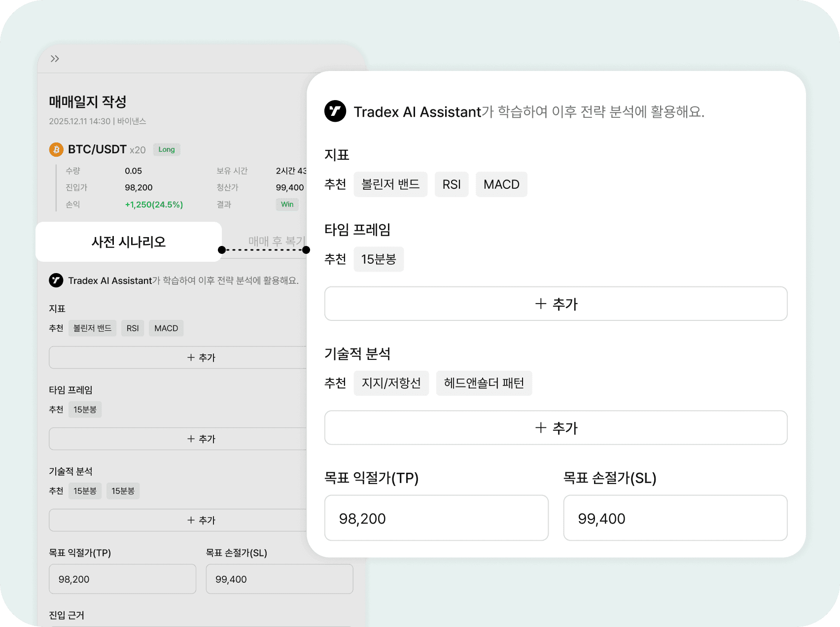Choose the 헤드앤숄더 패턴 recommendation chip

tap(484, 383)
